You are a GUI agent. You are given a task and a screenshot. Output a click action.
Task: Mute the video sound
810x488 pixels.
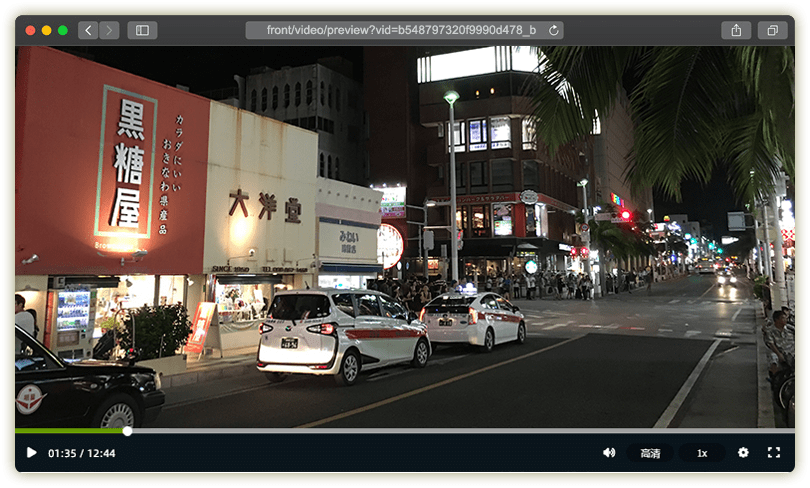(x=609, y=453)
